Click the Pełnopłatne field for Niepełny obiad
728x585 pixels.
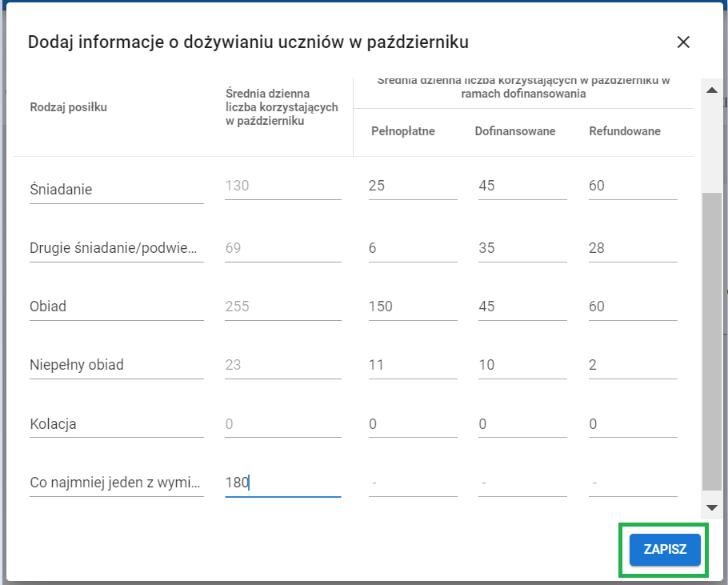coord(412,365)
